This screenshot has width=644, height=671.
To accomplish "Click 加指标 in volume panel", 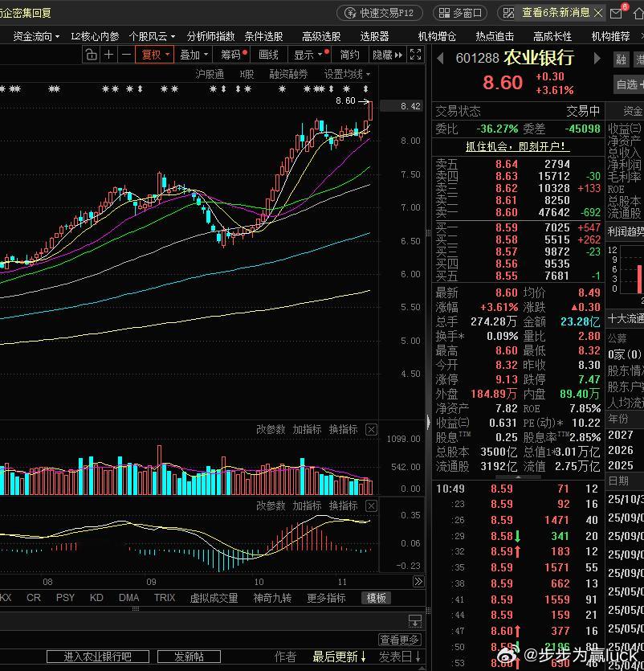I will tap(307, 429).
